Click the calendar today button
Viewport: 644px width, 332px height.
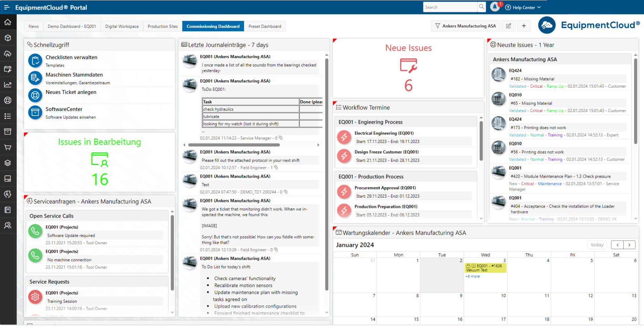597,245
